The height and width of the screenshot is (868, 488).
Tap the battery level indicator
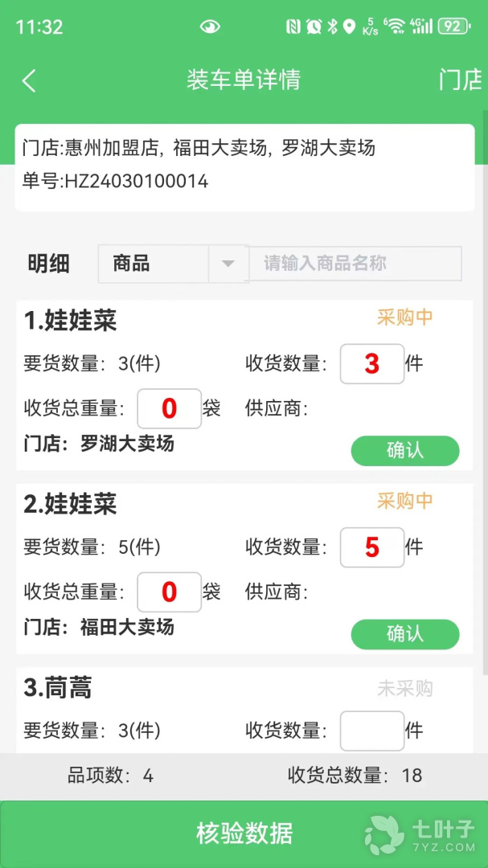pos(453,27)
